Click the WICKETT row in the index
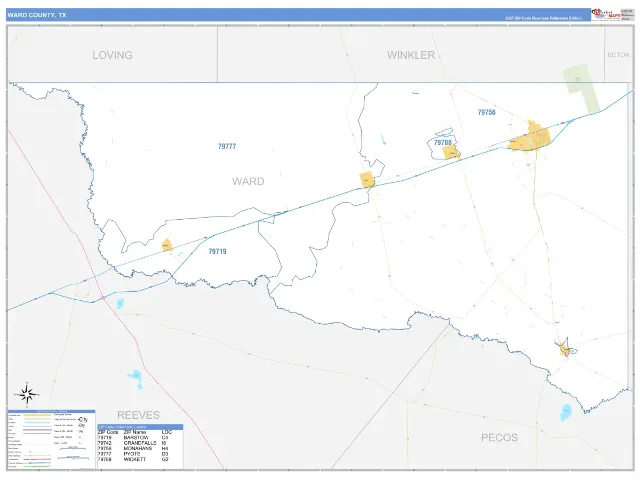640x480 pixels. coord(136,459)
